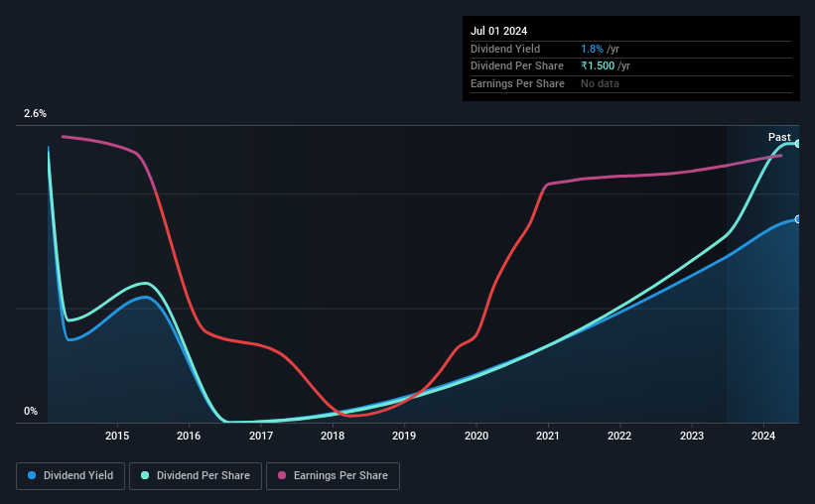Click the Jul 01 2024 tooltip date
This screenshot has height=504, width=815.
(x=499, y=31)
